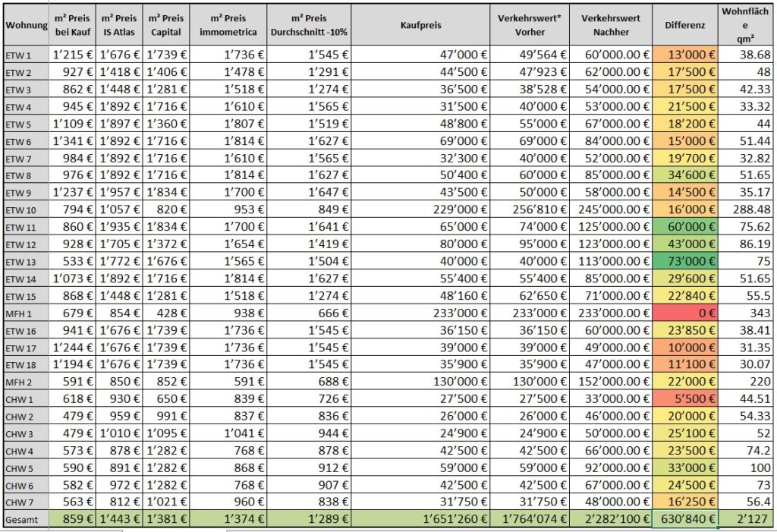Viewport: 777px width, 532px height.
Task: Click the ETW 4 row label
Action: [x=26, y=106]
